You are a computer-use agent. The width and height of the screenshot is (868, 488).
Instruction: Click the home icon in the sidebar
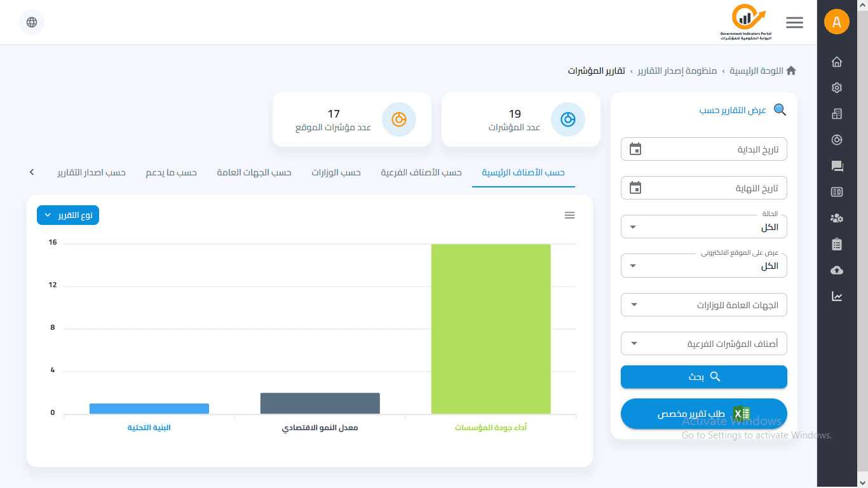pos(837,62)
